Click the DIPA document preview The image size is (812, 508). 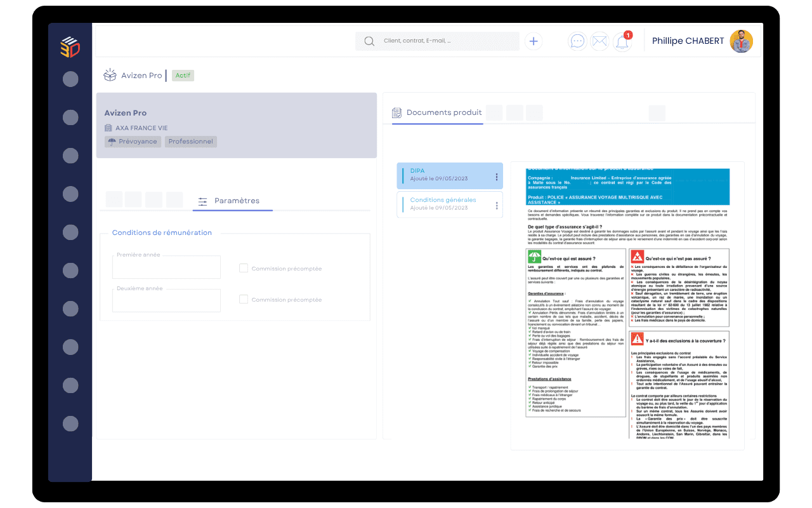coord(628,304)
